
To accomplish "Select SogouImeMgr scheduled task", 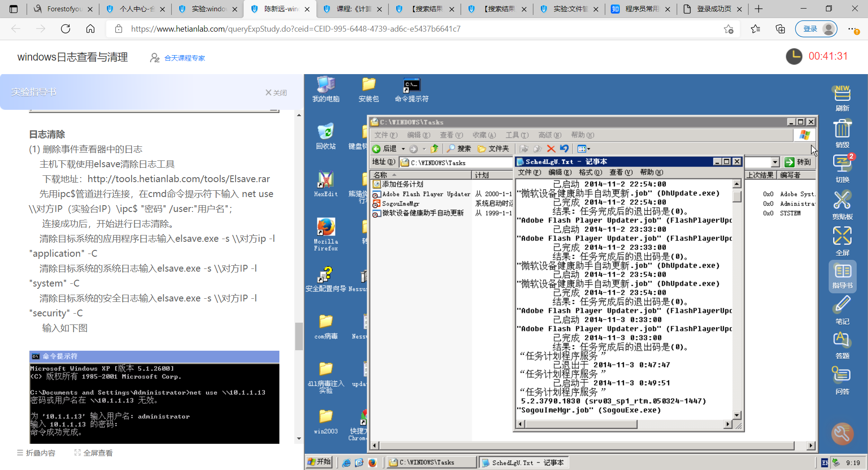I will pos(396,204).
